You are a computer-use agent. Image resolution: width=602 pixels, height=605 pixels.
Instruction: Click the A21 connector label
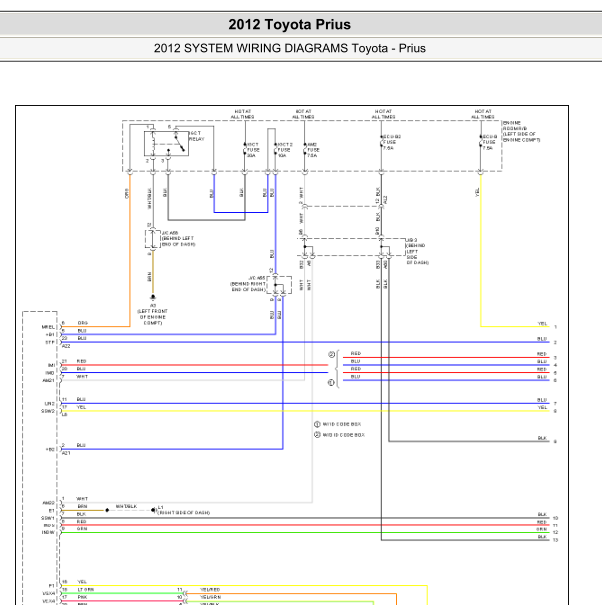(66, 453)
